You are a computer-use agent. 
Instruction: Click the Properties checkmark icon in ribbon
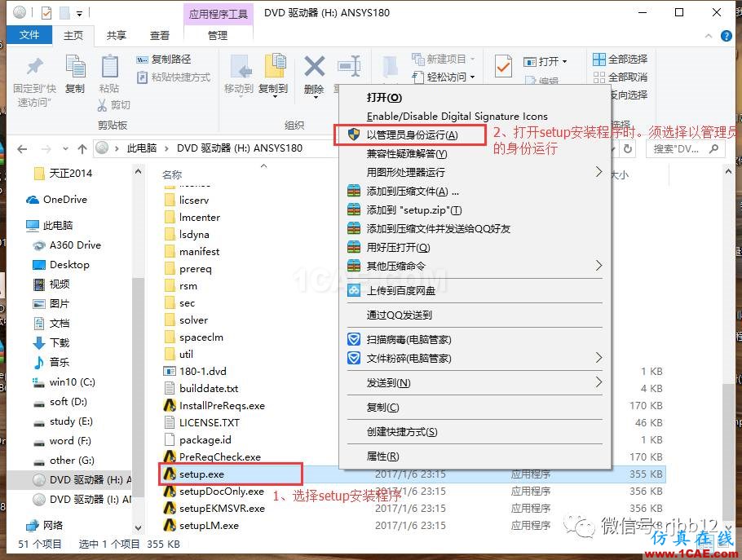(502, 66)
